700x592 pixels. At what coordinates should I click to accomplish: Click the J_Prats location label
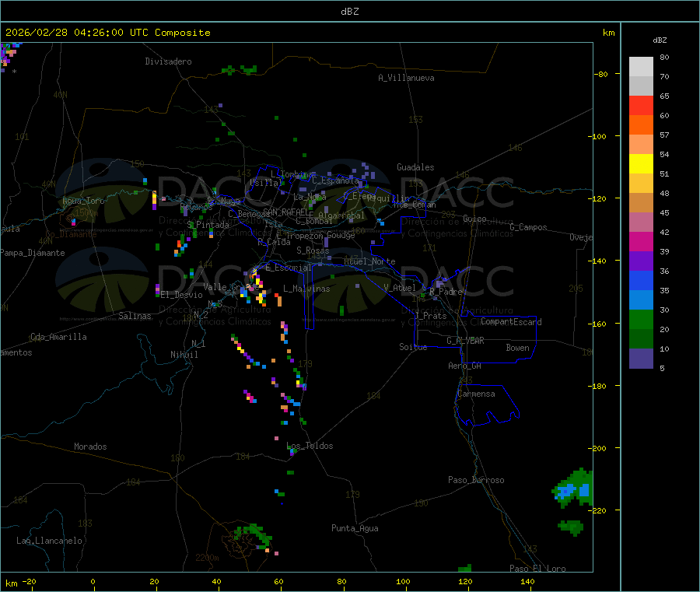(430, 316)
